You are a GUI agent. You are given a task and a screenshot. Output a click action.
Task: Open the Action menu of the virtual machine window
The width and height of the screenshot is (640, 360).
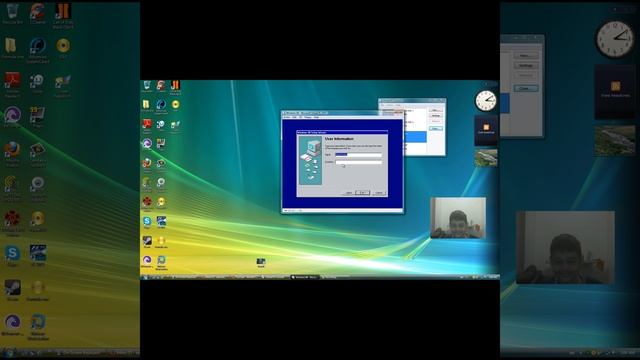point(287,117)
